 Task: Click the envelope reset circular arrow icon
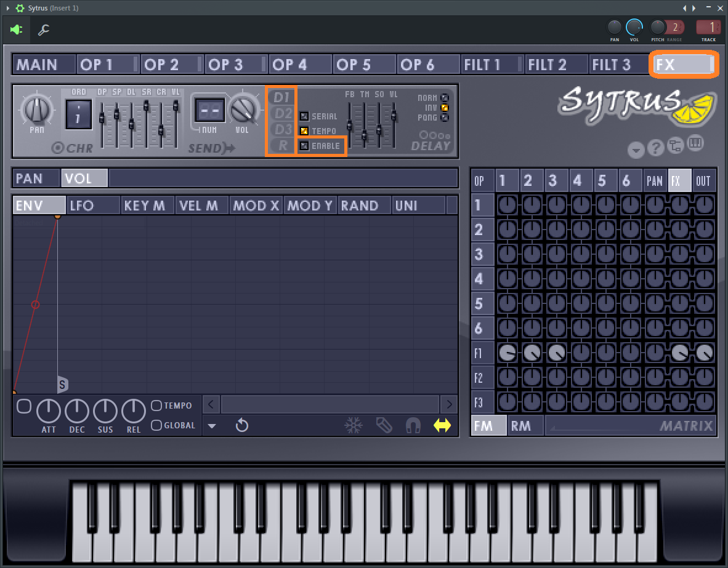pyautogui.click(x=242, y=425)
